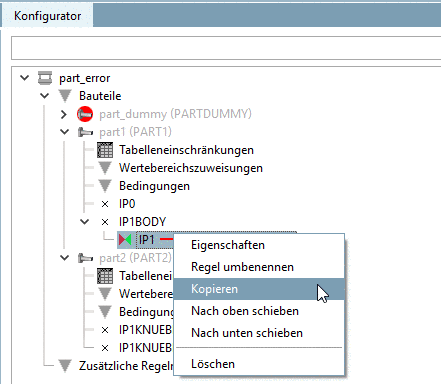Select Kopieren in the context menu
441x384 pixels.
click(x=259, y=289)
